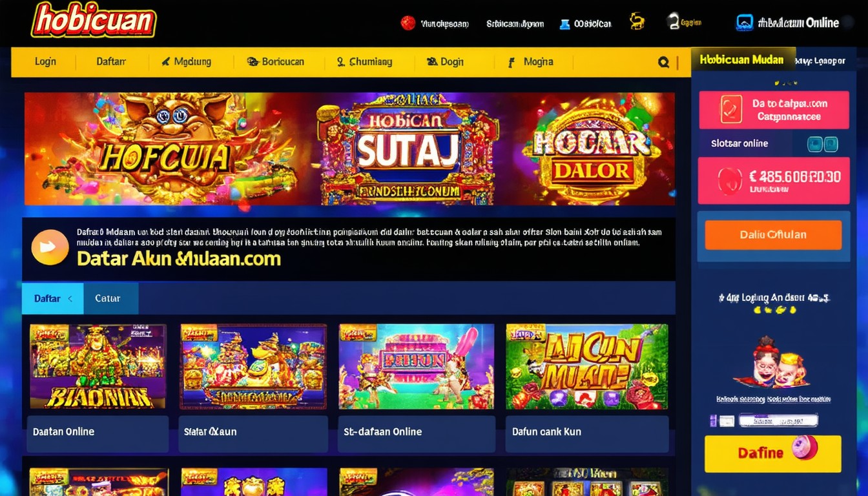Click the orange arrow circle beside Datar Akun

point(50,247)
